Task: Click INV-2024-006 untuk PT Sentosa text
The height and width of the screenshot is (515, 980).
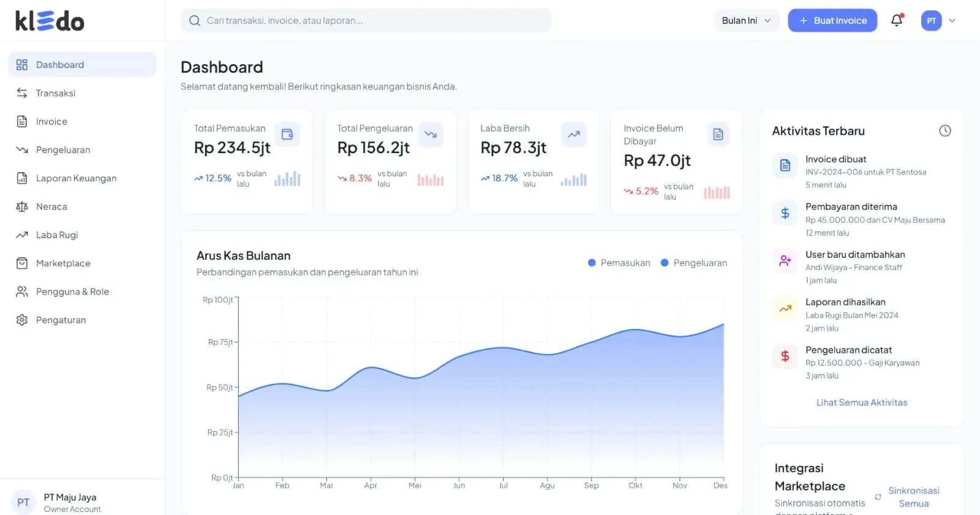Action: 865,172
